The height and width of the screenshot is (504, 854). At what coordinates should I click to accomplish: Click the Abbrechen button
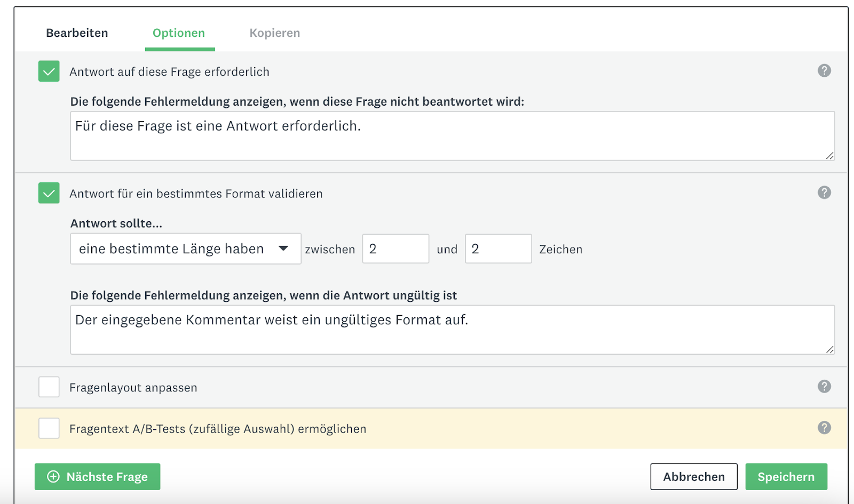pyautogui.click(x=693, y=477)
